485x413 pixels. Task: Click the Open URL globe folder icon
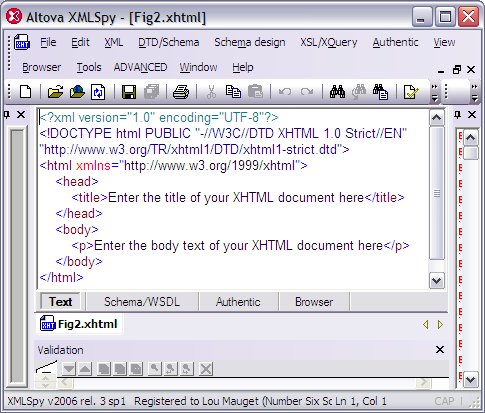click(77, 92)
